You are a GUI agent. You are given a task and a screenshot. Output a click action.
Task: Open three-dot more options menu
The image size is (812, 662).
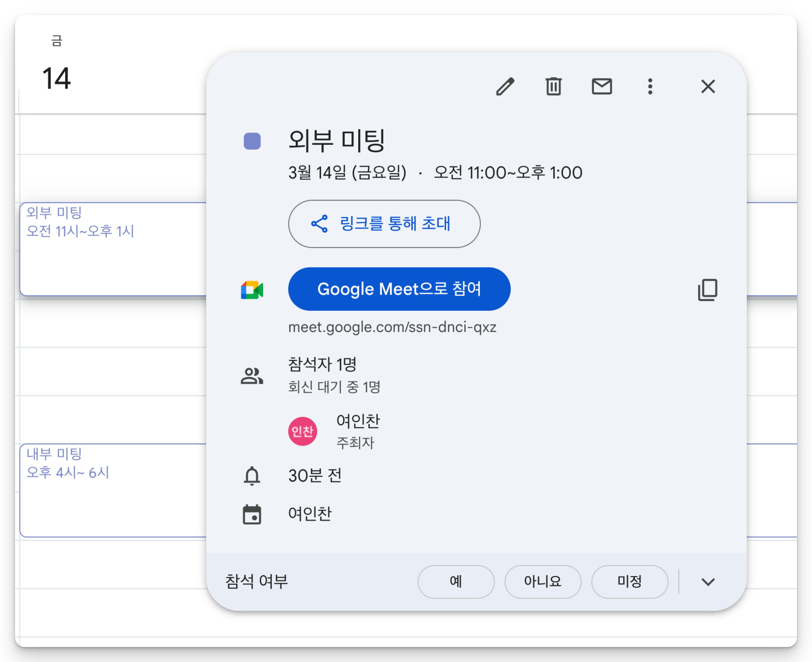pos(650,87)
